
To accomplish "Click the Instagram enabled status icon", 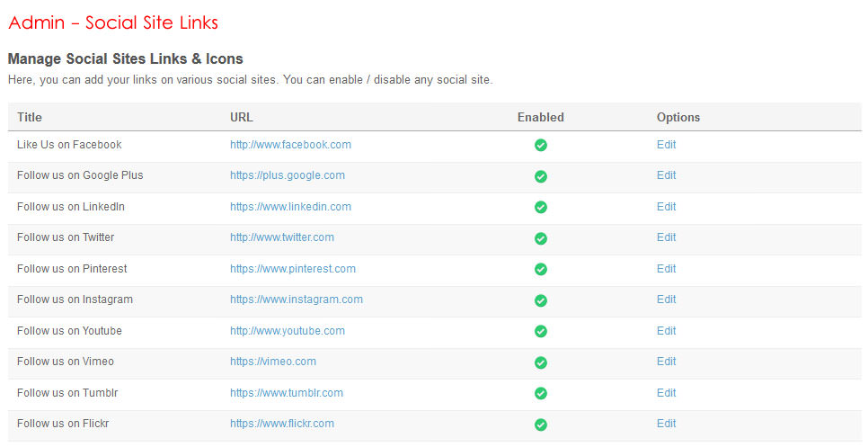I will 541,300.
